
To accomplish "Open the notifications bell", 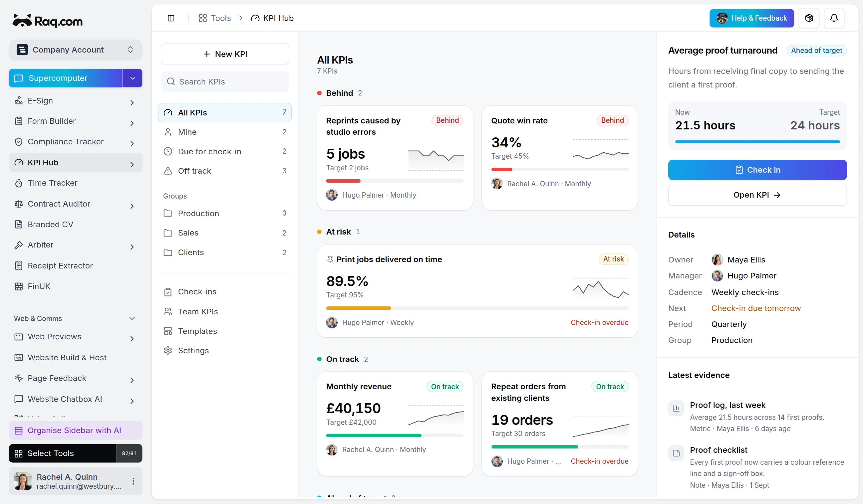I will [834, 18].
